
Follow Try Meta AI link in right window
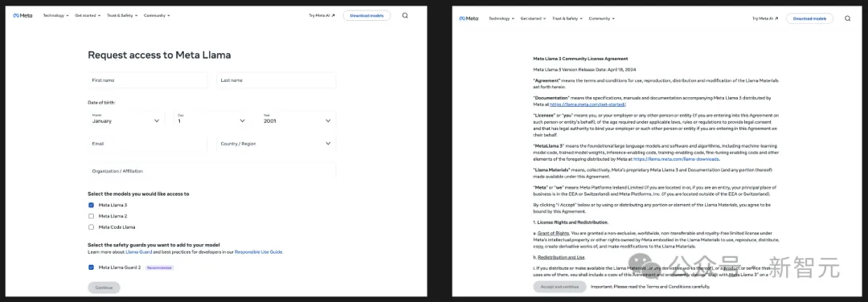(x=765, y=18)
